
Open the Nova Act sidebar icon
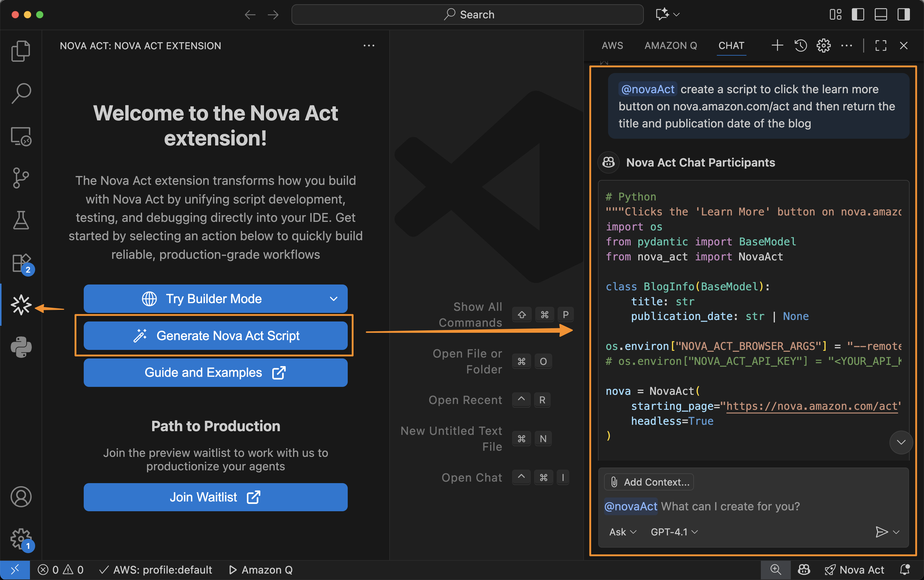(x=21, y=305)
